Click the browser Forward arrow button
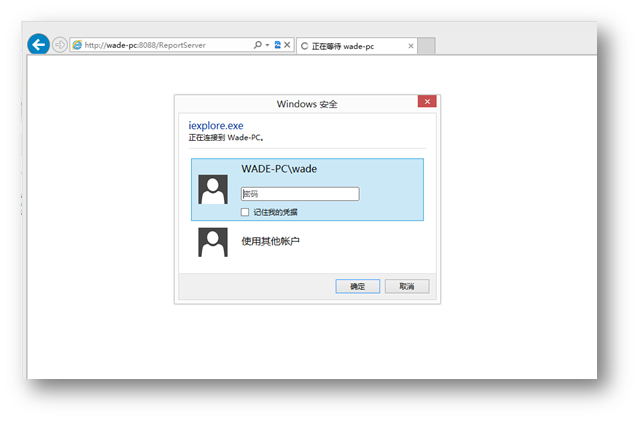 [60, 45]
